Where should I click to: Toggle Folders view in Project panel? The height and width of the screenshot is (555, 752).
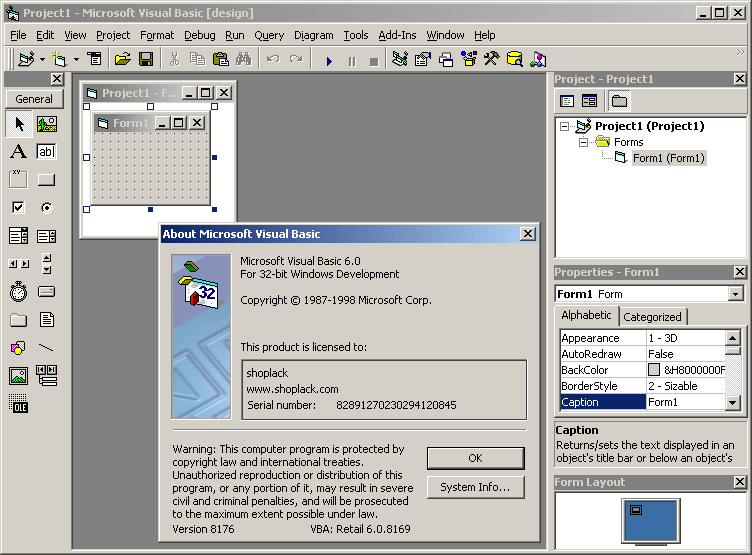point(619,101)
